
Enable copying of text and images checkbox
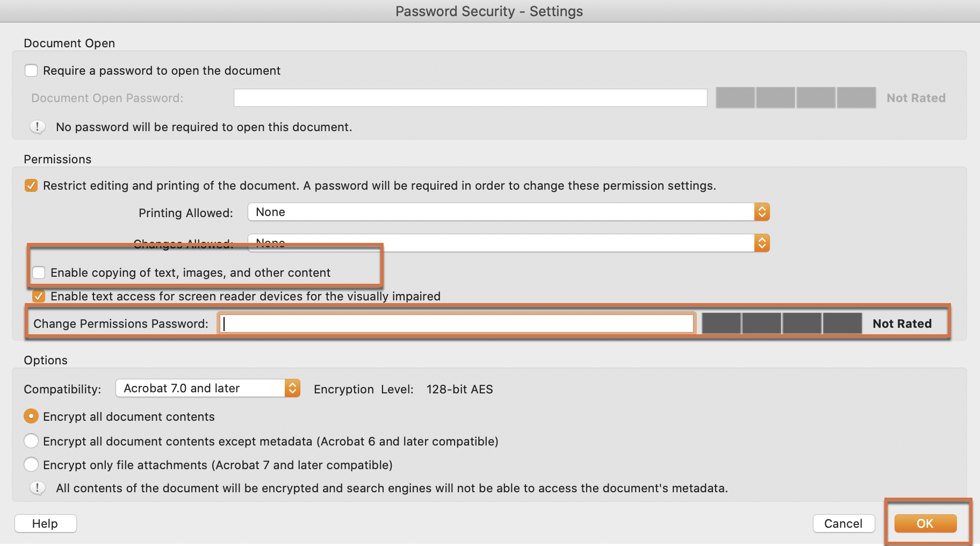39,272
